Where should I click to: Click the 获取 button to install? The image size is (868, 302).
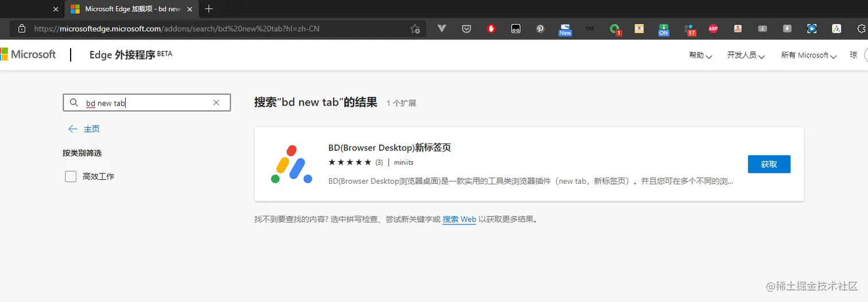coord(769,164)
